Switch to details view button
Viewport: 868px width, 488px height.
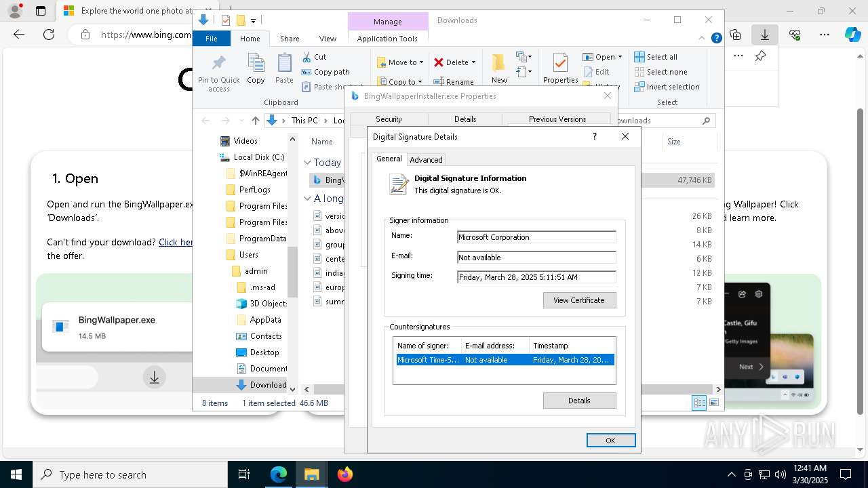click(699, 403)
